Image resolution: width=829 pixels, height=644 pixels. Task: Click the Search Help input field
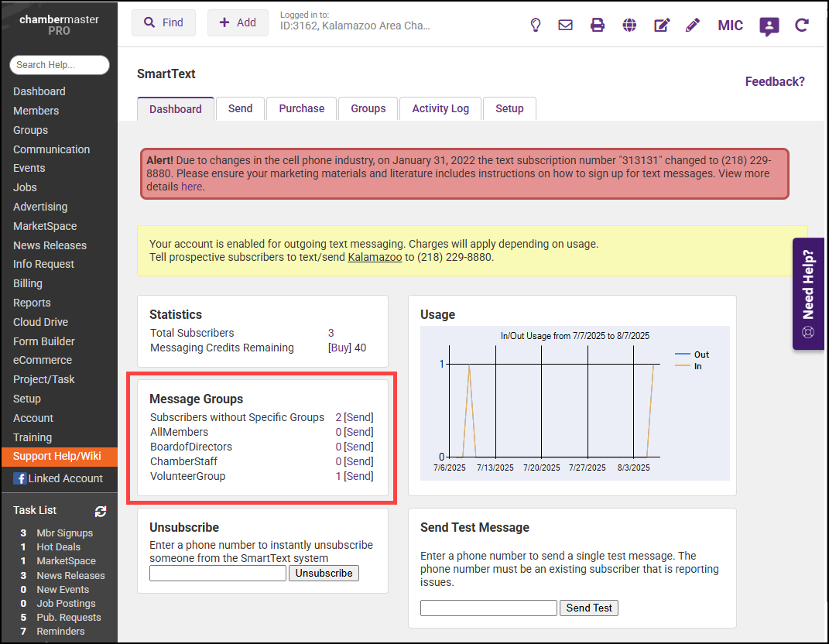59,65
